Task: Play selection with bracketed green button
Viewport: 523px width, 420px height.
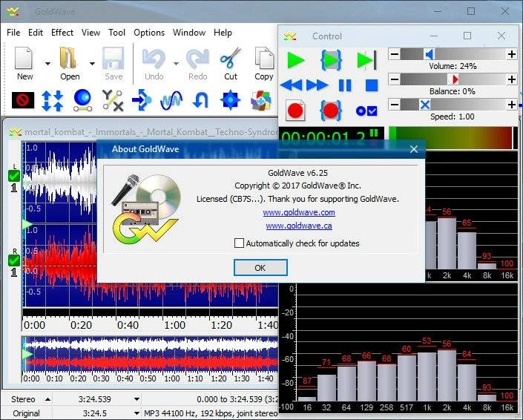Action: (x=331, y=60)
